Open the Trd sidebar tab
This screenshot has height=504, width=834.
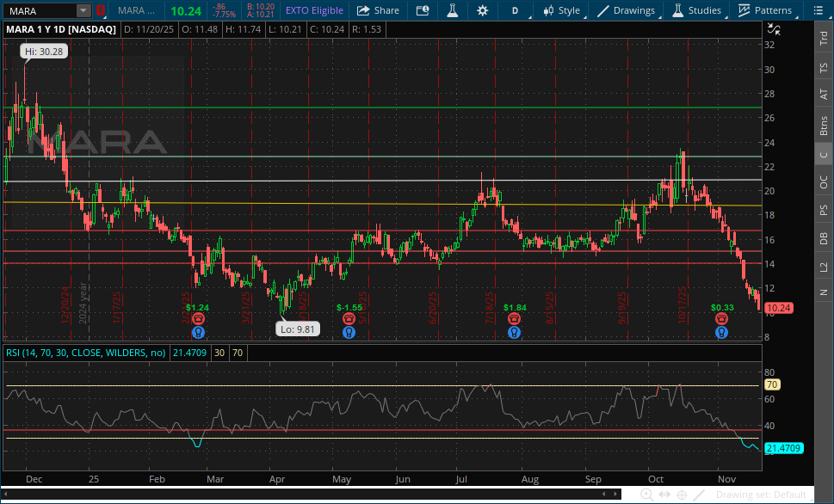(824, 38)
